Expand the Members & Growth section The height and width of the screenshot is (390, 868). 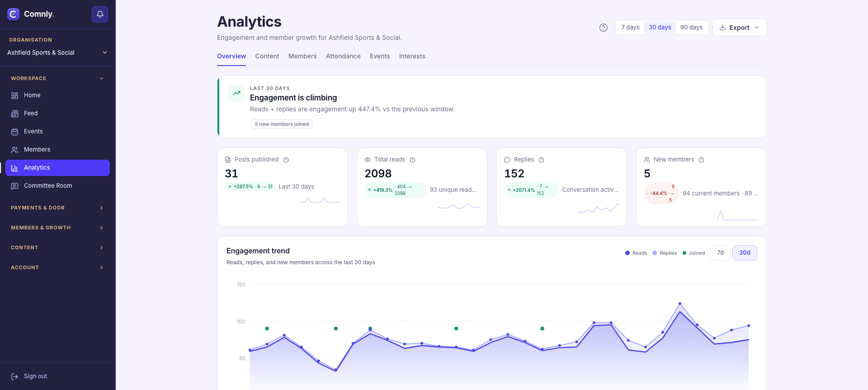(x=57, y=228)
